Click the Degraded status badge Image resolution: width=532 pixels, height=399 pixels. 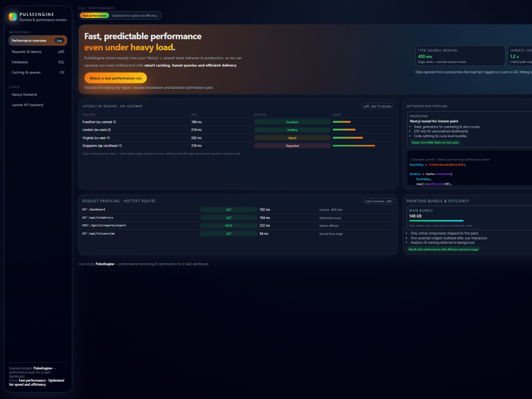click(292, 146)
